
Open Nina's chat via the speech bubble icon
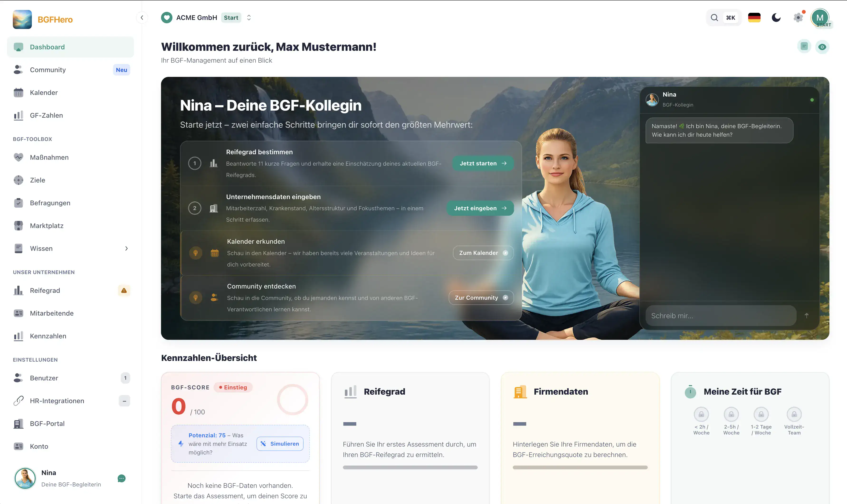(121, 479)
